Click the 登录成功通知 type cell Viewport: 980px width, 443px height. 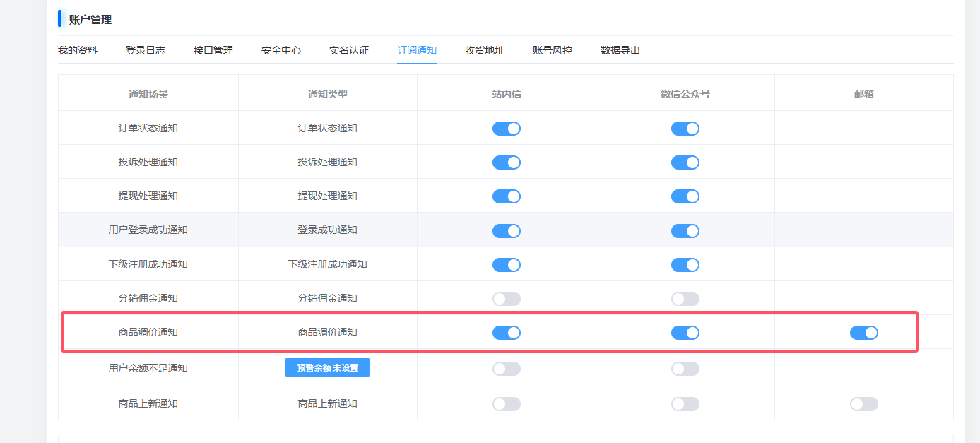coord(327,230)
